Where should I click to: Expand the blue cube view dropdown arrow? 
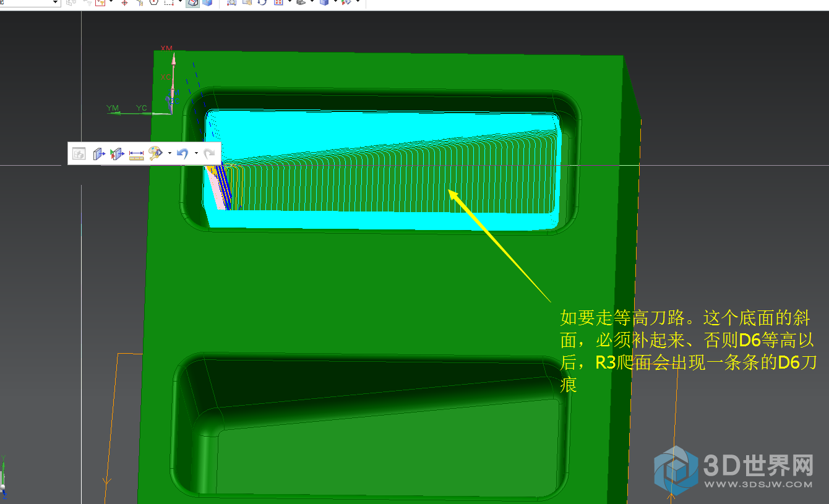pyautogui.click(x=335, y=2)
